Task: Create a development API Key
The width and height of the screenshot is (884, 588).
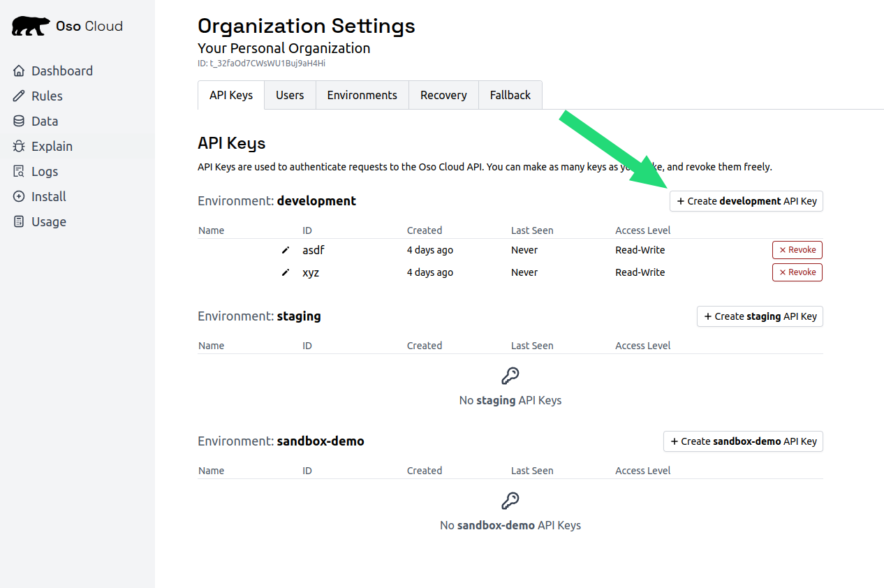Action: (x=746, y=201)
